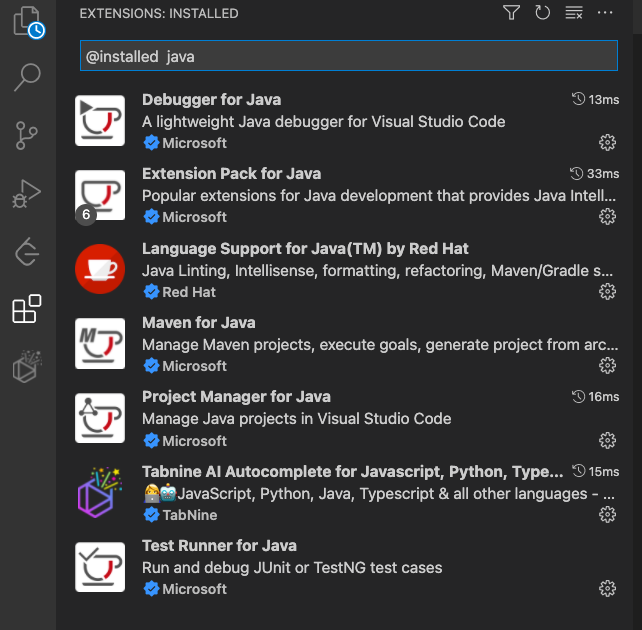Click Microsoft publisher under Maven for Java

[194, 366]
